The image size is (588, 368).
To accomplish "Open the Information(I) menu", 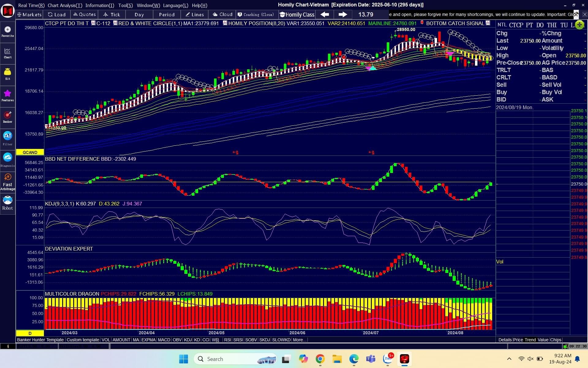I will (100, 5).
